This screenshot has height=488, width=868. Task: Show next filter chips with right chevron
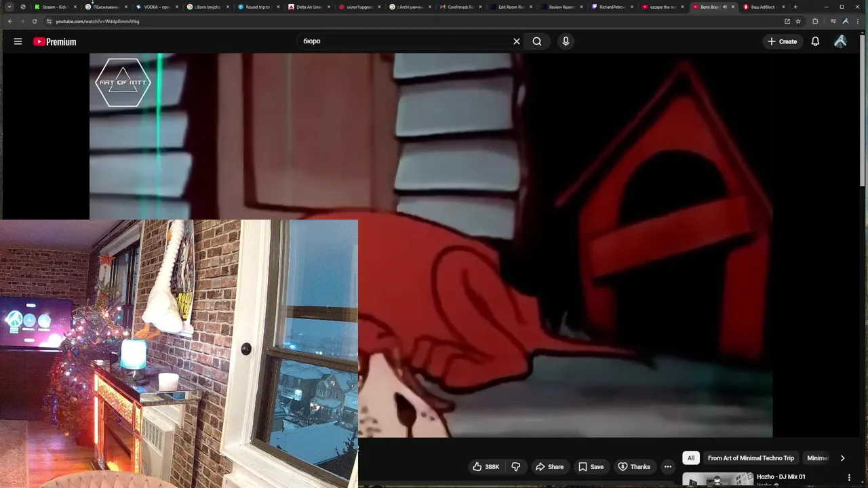[x=842, y=458]
